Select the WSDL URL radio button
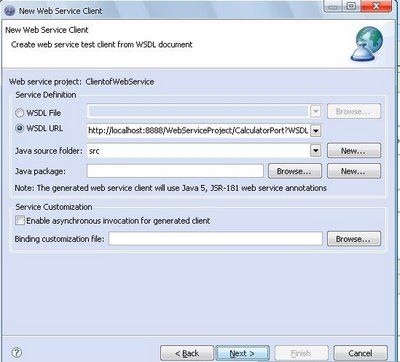The image size is (400, 362). (x=20, y=128)
